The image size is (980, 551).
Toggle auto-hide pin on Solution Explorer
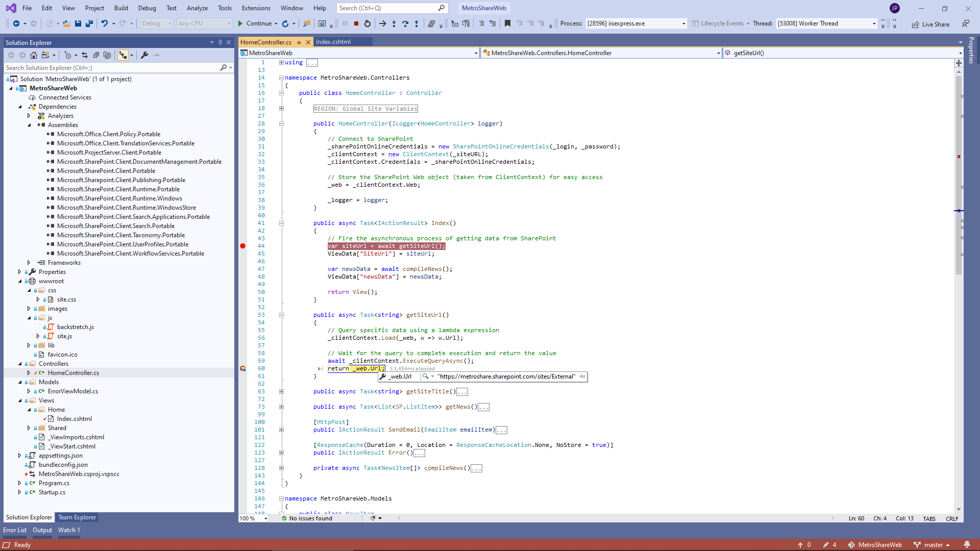pos(220,42)
